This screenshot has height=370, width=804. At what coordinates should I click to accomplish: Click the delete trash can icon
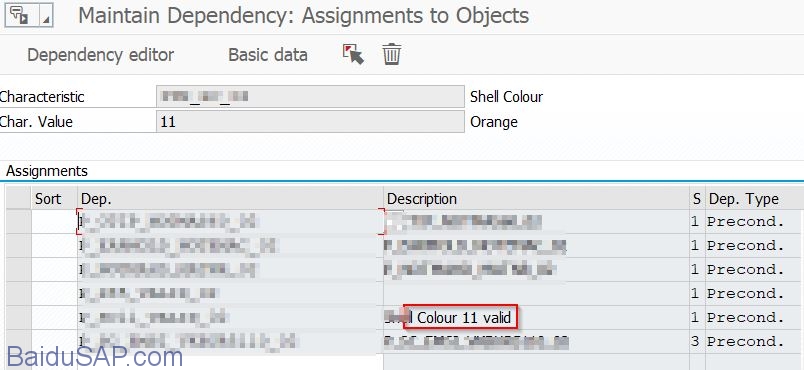(x=392, y=54)
